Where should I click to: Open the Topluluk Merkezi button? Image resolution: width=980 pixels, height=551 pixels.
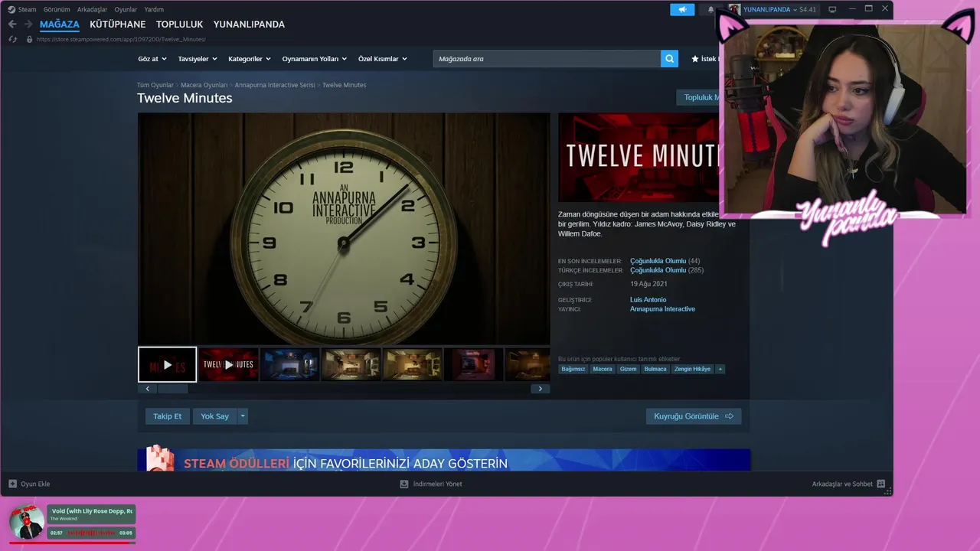pos(699,97)
